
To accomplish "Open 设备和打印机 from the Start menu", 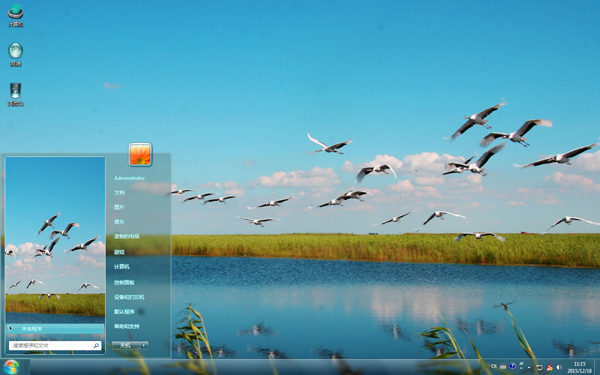I will point(129,297).
